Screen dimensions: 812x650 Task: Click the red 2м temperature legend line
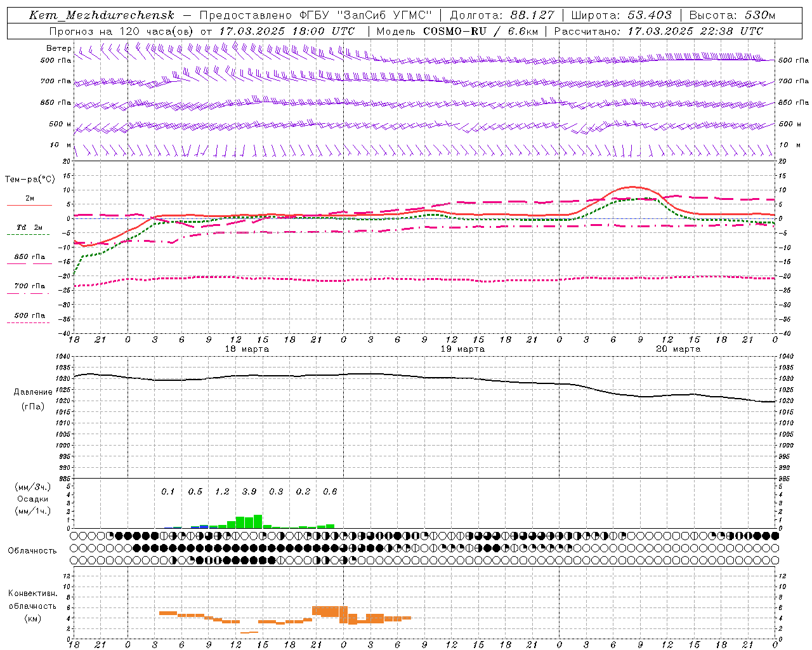click(29, 205)
